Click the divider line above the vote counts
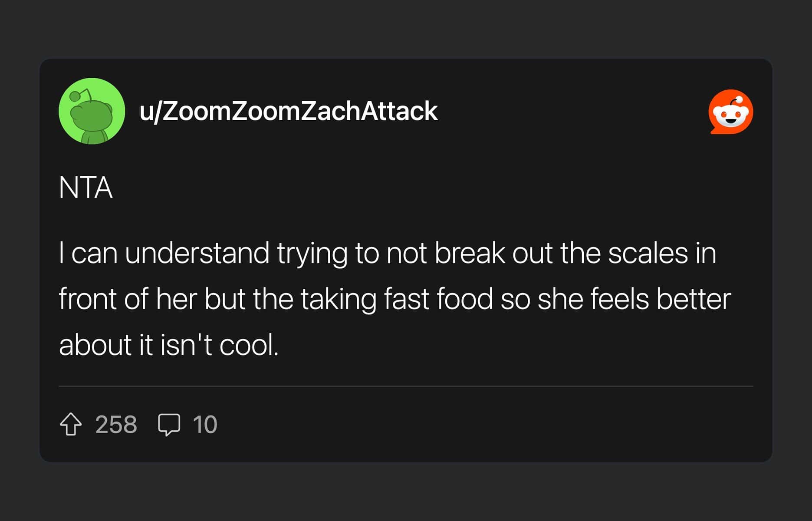812x521 pixels. point(406,386)
